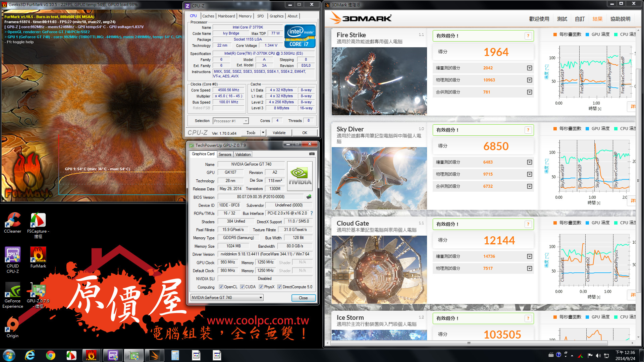Image resolution: width=644 pixels, height=362 pixels.
Task: Expand Fire Strike physics score 10963
Action: tap(530, 80)
